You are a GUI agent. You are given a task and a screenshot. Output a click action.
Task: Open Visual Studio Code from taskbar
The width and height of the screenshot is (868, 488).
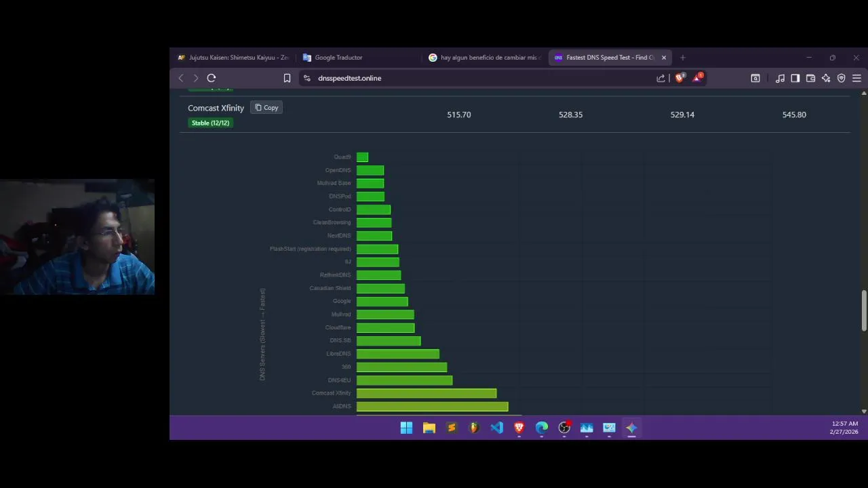tap(497, 428)
